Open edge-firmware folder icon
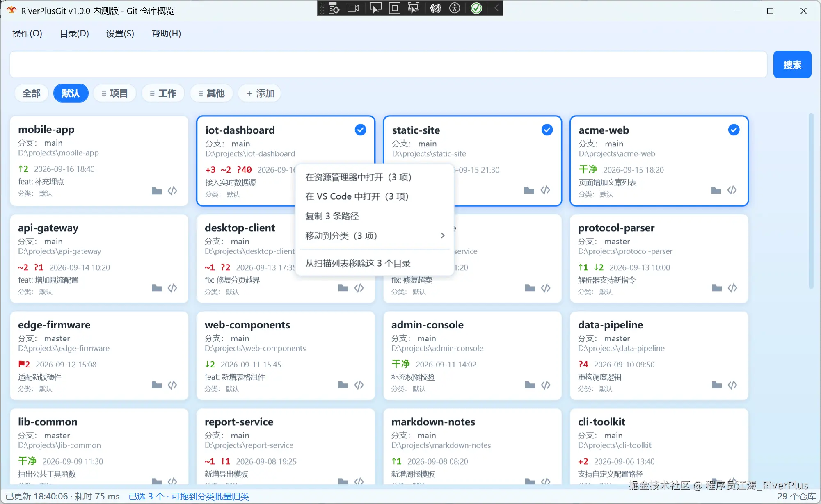This screenshot has height=504, width=821. tap(156, 385)
